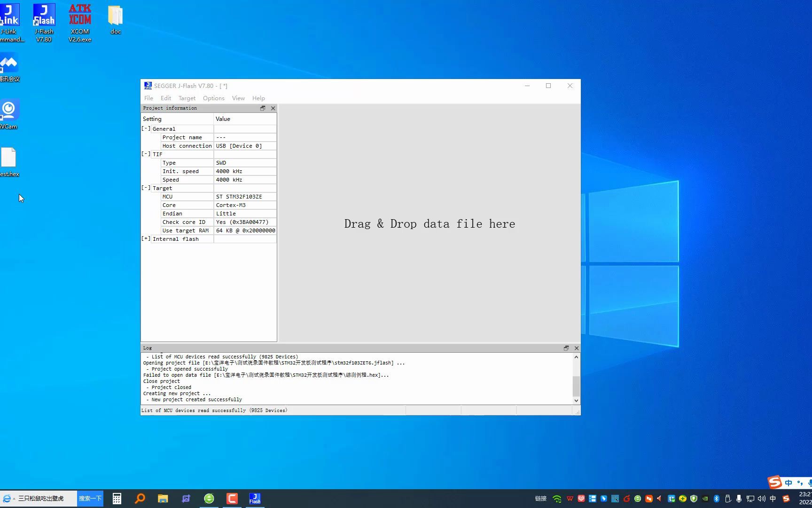The image size is (812, 508).
Task: Click the Cortex-M3 core value
Action: pyautogui.click(x=231, y=205)
